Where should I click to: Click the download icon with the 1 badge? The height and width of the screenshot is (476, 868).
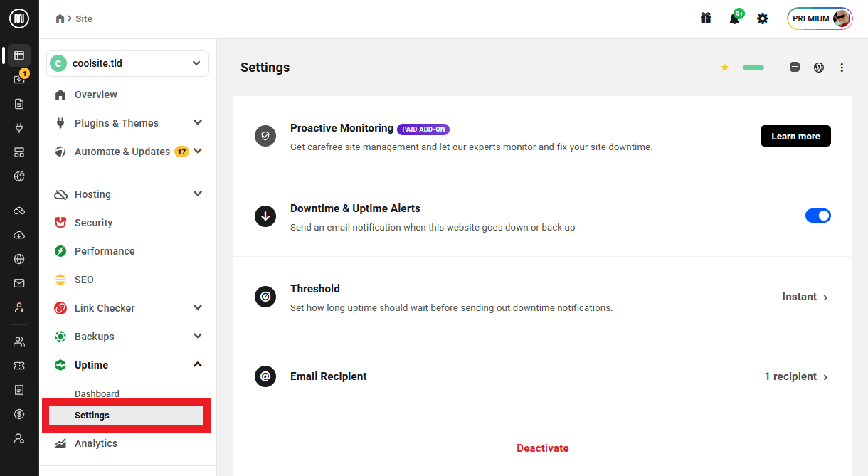pyautogui.click(x=19, y=79)
